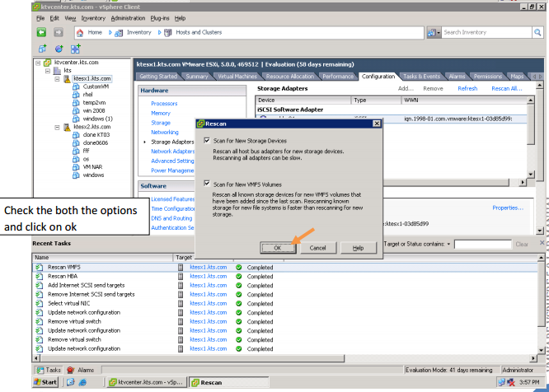Click the Clear filter button

(521, 244)
